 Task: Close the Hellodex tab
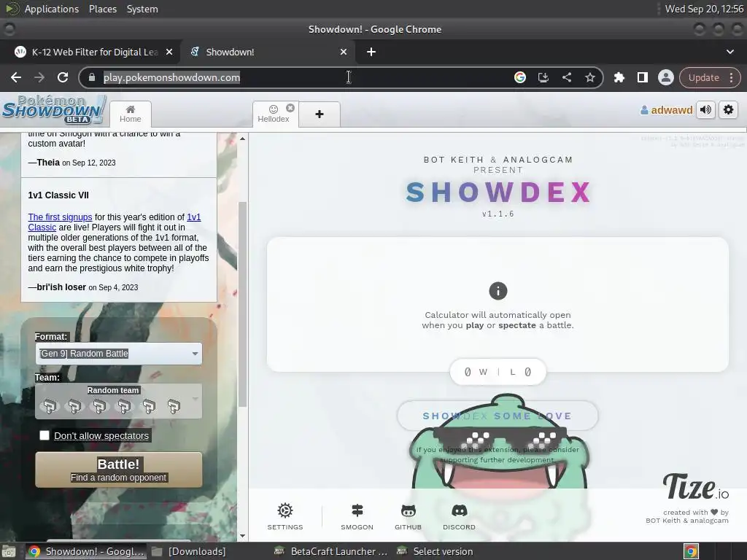290,108
